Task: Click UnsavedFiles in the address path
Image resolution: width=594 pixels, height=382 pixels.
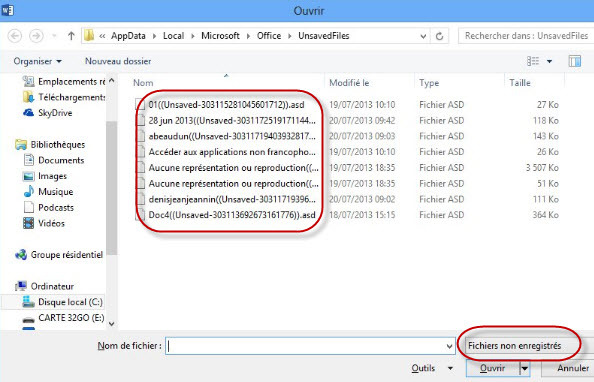Action: (324, 36)
